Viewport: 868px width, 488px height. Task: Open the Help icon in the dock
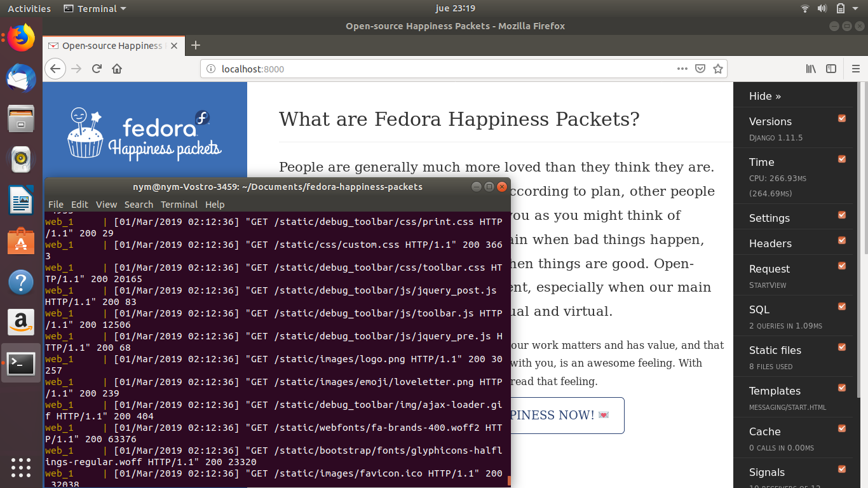[21, 282]
